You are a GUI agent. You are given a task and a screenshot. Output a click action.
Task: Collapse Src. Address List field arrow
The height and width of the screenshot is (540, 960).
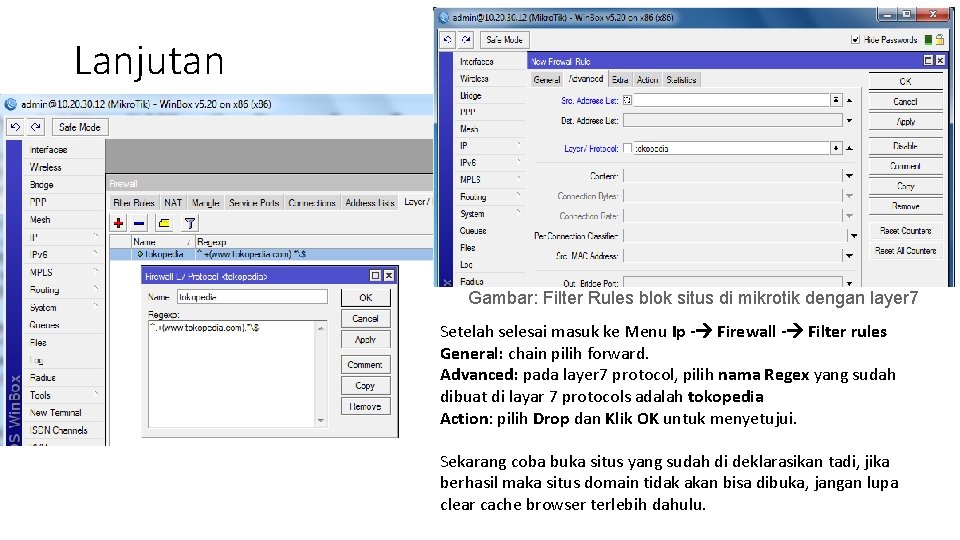click(850, 100)
